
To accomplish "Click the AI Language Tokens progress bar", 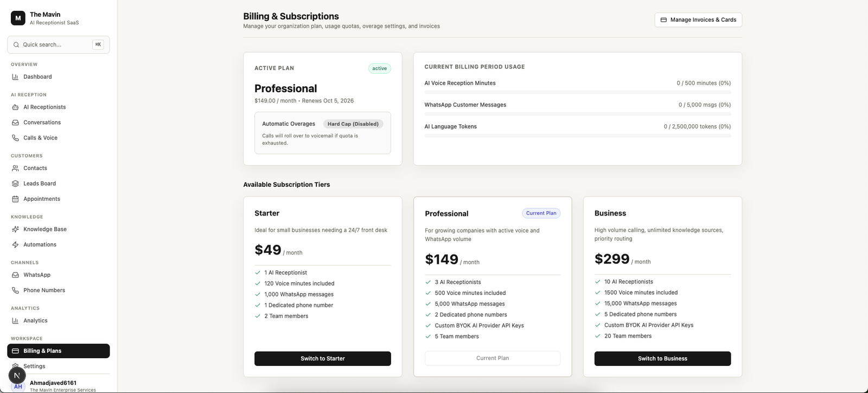I will pos(577,136).
